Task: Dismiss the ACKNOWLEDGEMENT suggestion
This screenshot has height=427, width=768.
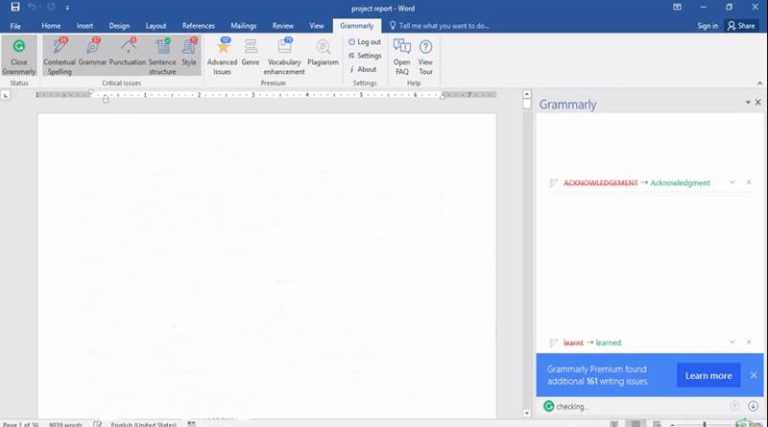Action: click(749, 182)
